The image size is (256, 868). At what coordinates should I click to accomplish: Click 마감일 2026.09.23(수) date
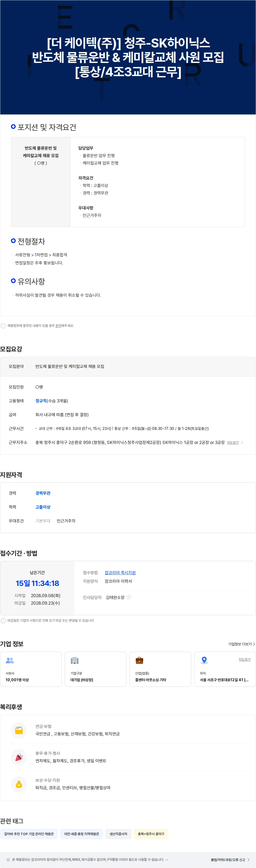coord(45,603)
